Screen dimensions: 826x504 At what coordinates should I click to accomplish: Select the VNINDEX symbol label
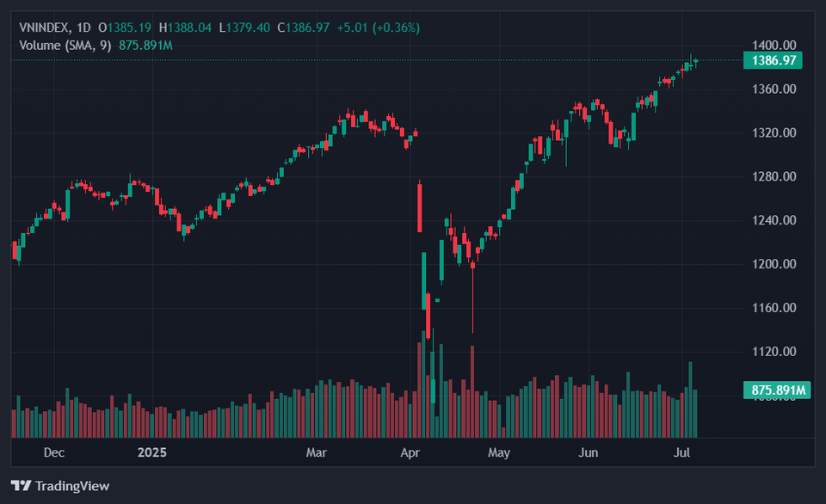pos(44,28)
